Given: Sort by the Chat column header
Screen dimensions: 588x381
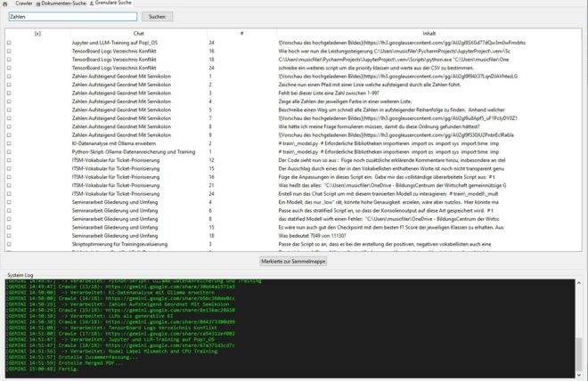Looking at the screenshot, I should tap(138, 33).
